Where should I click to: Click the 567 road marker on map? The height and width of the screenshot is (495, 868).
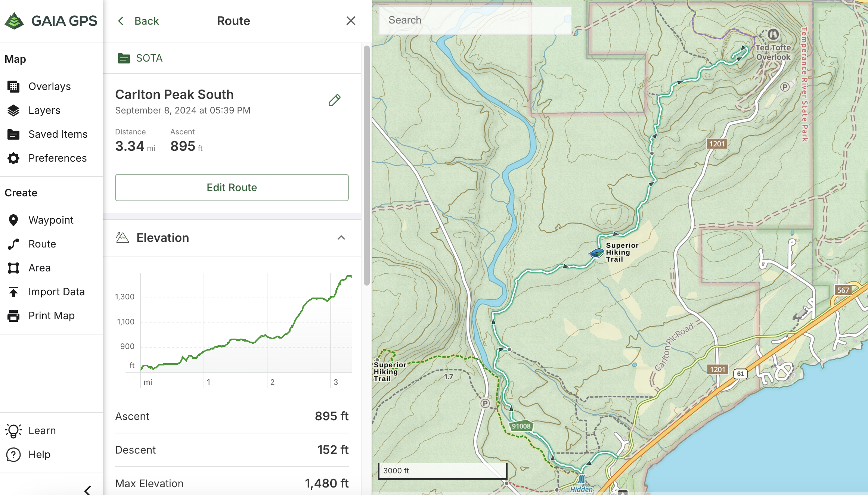point(843,290)
